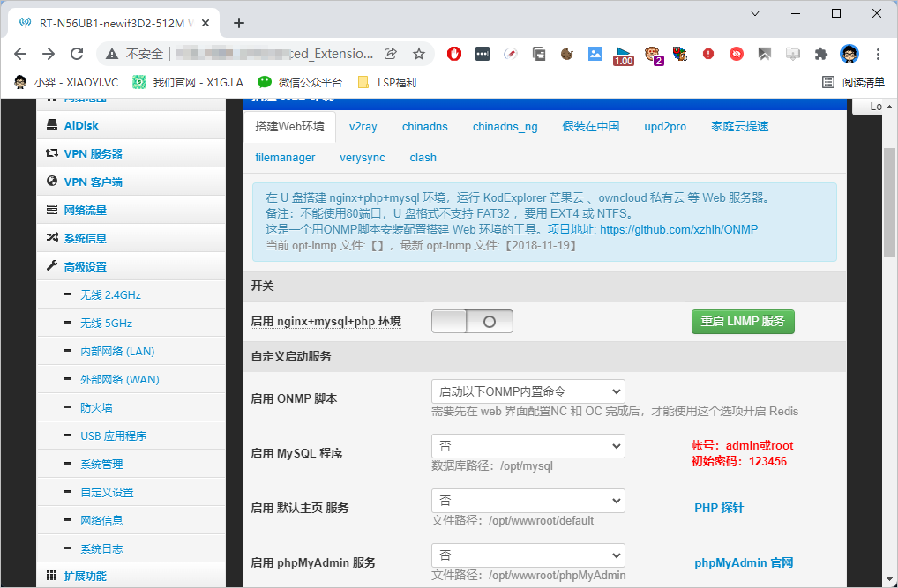Switch to the filemanager tab
The height and width of the screenshot is (588, 898).
pos(285,157)
